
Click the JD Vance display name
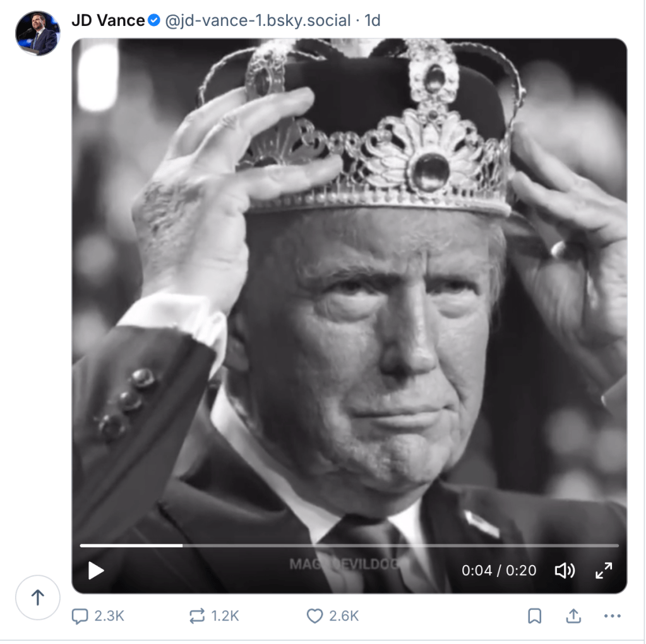[x=108, y=21]
